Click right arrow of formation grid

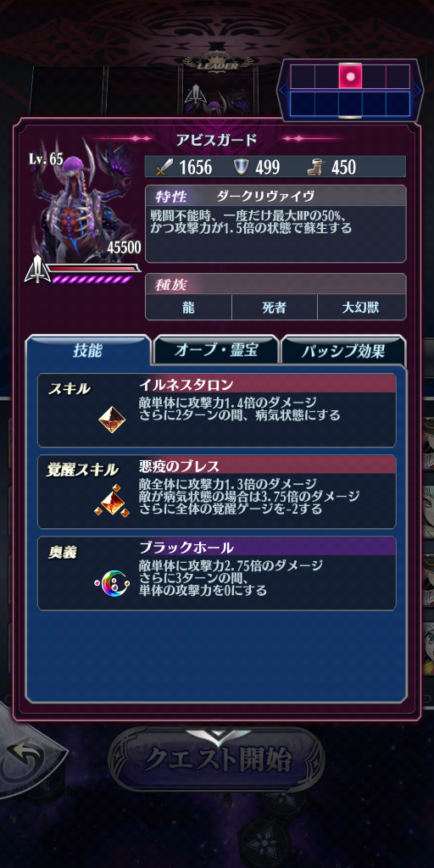[x=418, y=90]
